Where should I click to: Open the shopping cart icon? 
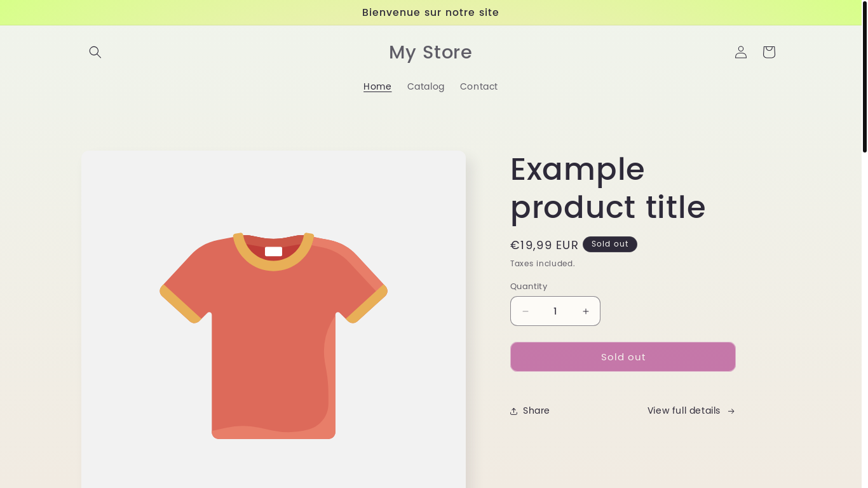tap(769, 52)
